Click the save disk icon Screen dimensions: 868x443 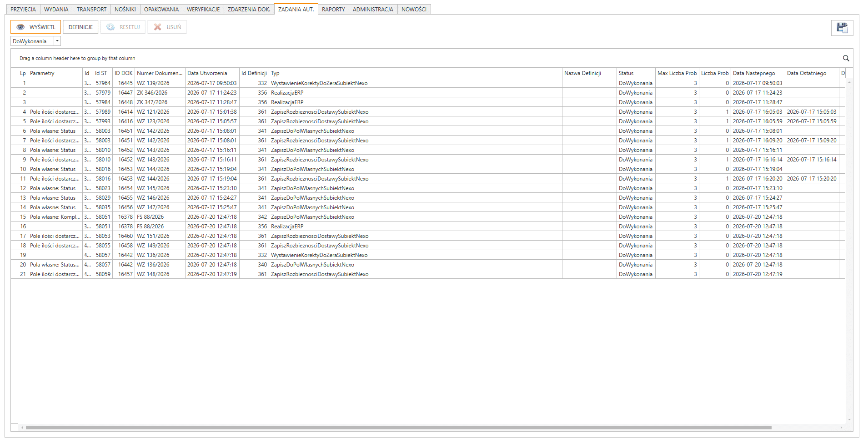(842, 28)
